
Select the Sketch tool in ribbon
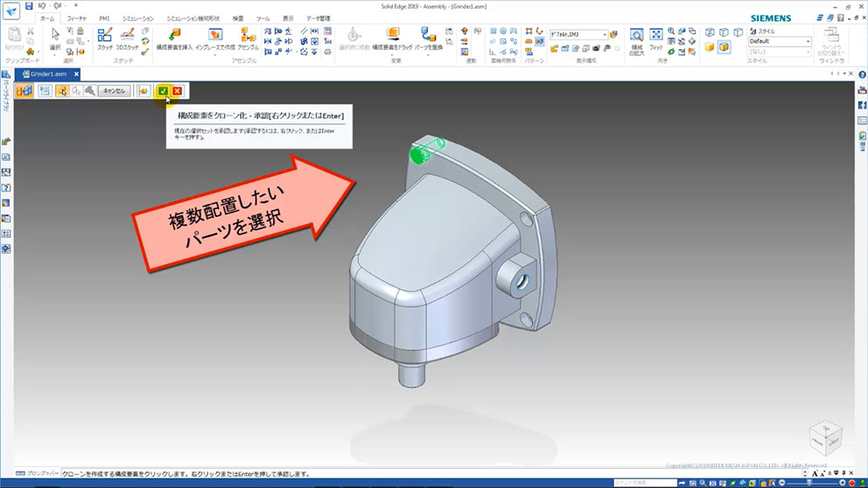pyautogui.click(x=105, y=38)
